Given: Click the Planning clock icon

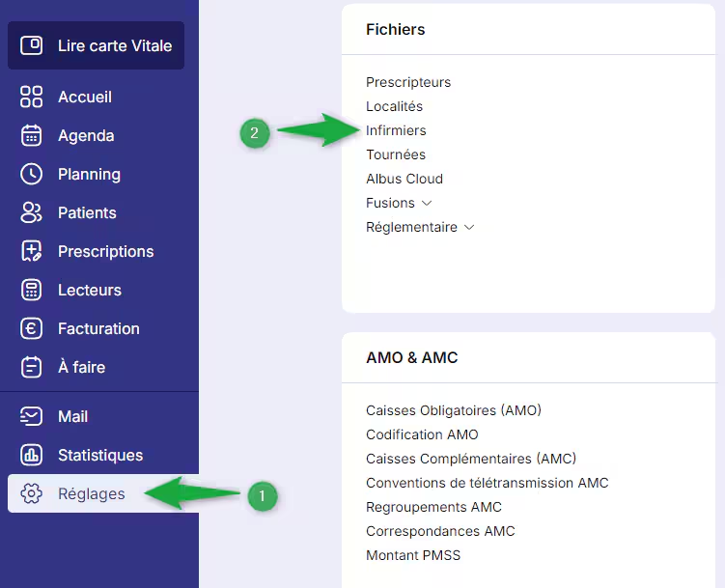Looking at the screenshot, I should point(32,174).
